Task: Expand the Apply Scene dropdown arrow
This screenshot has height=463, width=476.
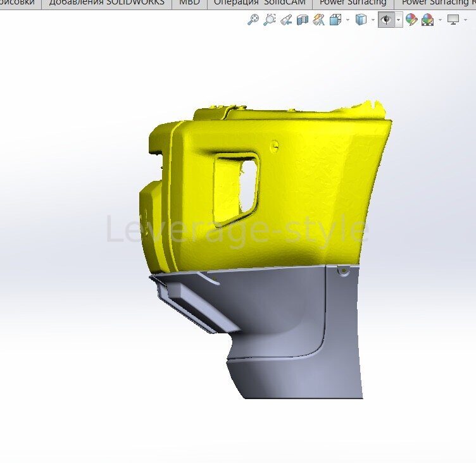Action: pos(440,20)
